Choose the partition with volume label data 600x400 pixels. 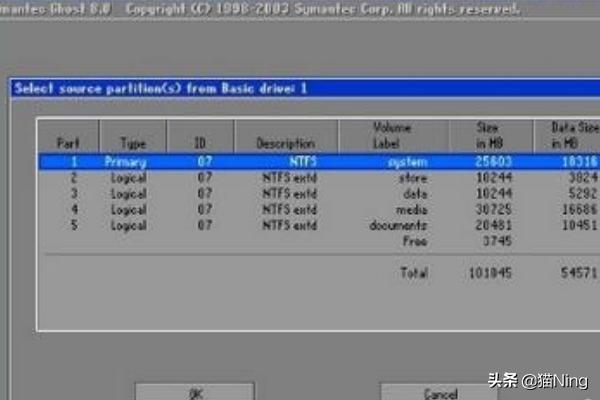coord(300,195)
